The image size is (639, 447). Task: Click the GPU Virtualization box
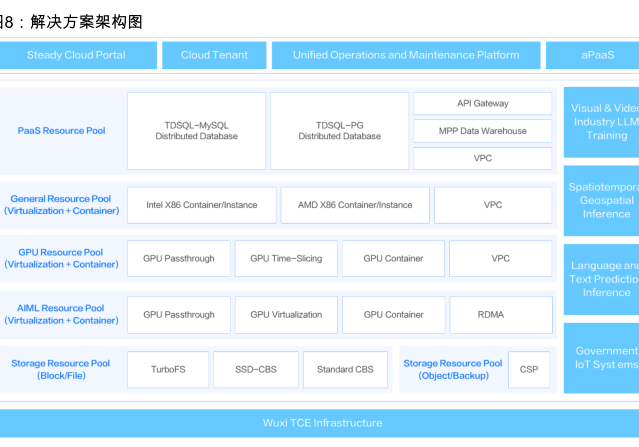(286, 314)
